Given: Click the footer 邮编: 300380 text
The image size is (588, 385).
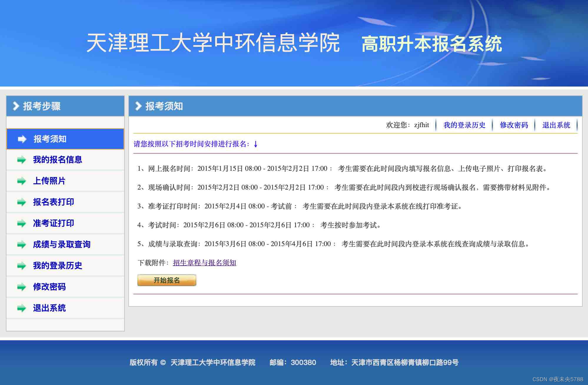Looking at the screenshot, I should pos(293,362).
